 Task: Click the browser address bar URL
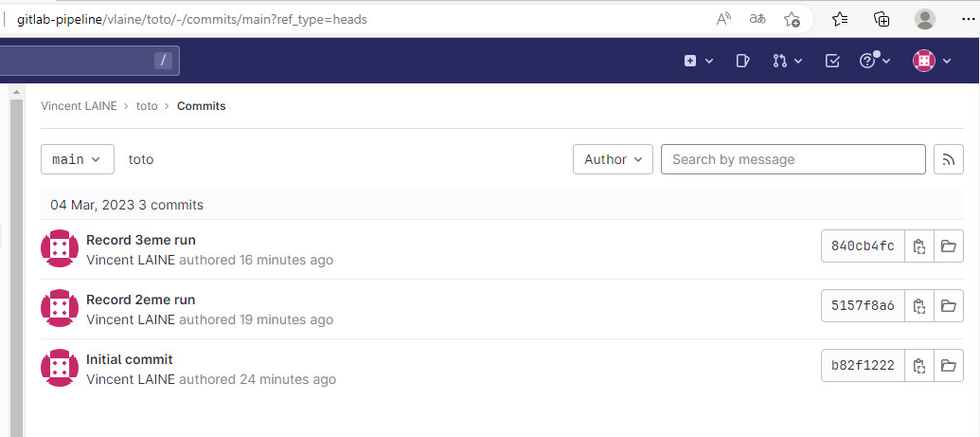pos(192,19)
